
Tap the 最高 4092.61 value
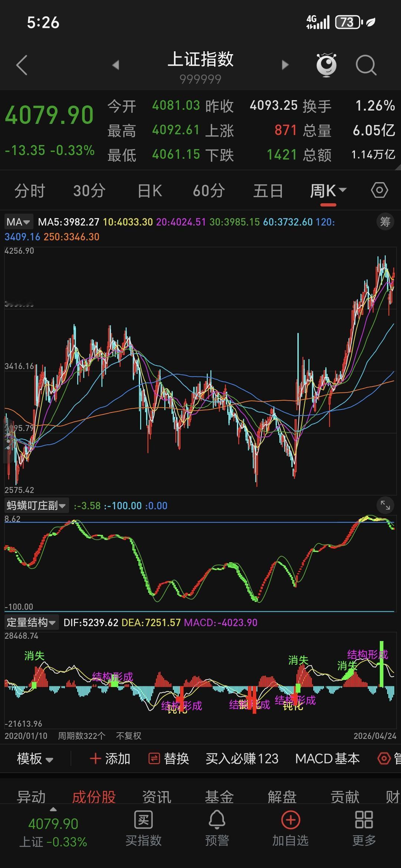(x=176, y=130)
